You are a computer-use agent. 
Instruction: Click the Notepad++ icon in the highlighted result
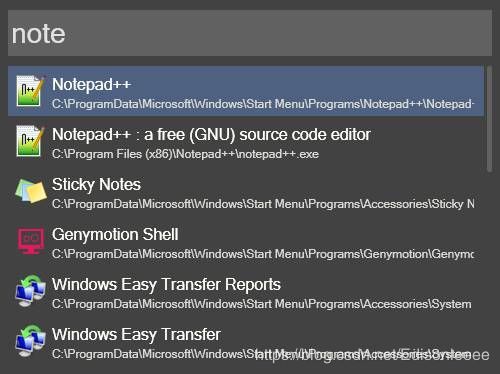(x=30, y=91)
